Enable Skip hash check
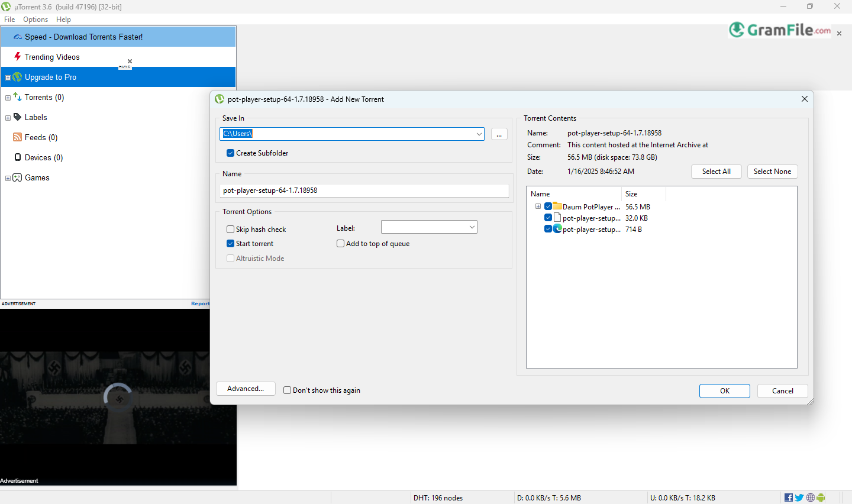The height and width of the screenshot is (504, 852). coord(230,229)
